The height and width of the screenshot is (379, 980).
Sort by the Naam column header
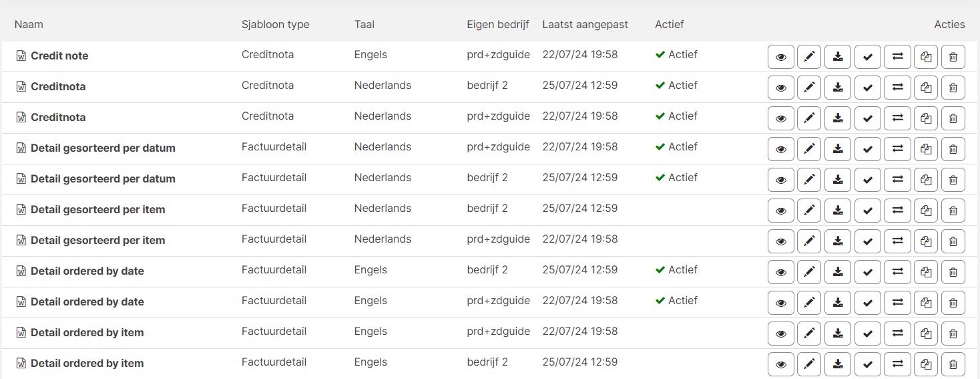29,24
